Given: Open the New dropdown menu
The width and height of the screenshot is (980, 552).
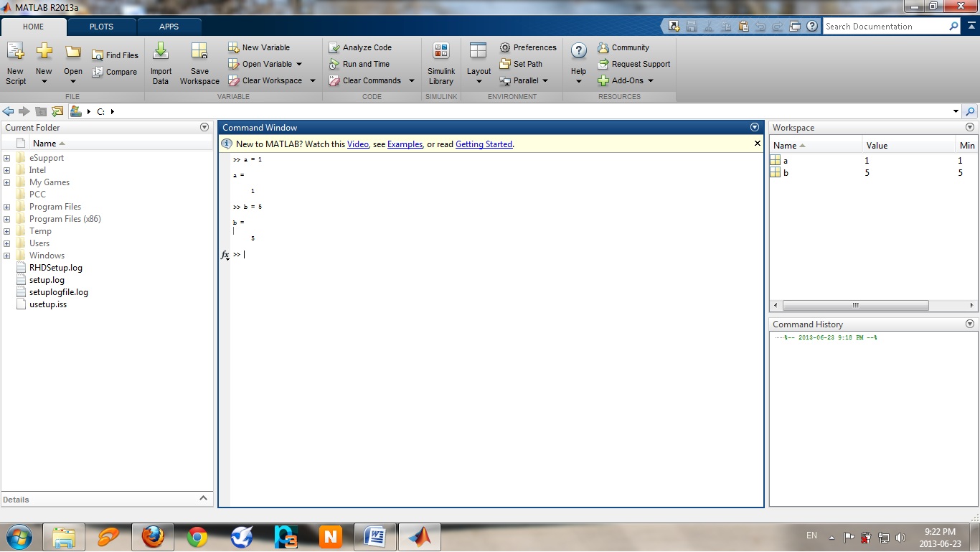Looking at the screenshot, I should [44, 81].
